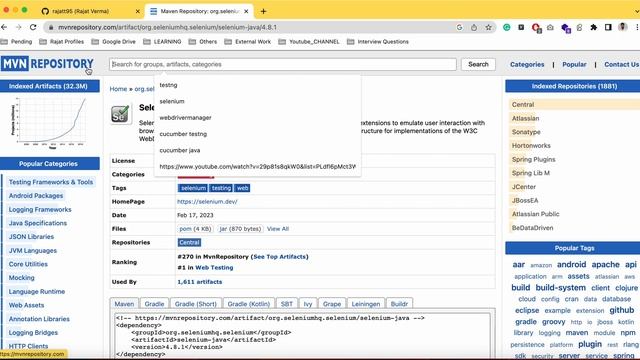Click the Google icon in address bar
This screenshot has height=360, width=640.
[459, 27]
